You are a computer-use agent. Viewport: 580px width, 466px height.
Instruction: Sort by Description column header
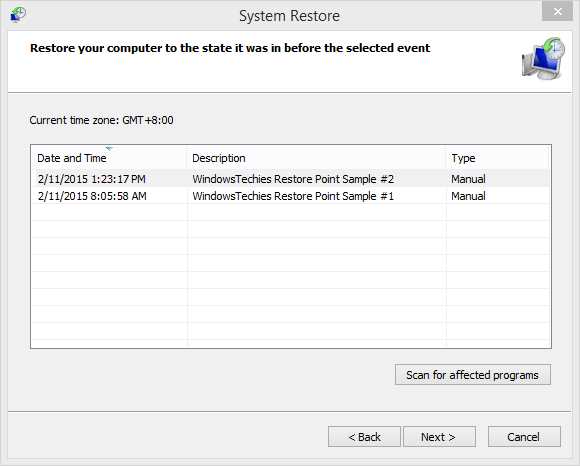pyautogui.click(x=316, y=158)
